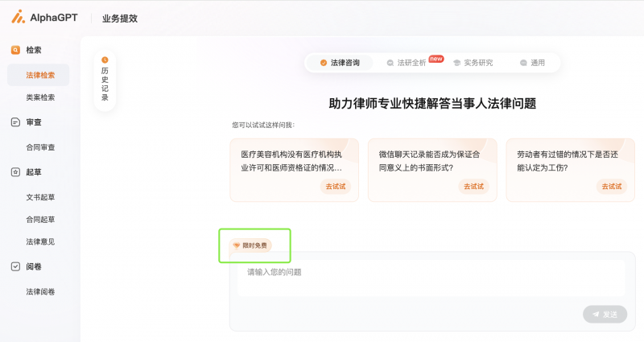The image size is (644, 342).
Task: Switch to the 法律咨询 tab
Action: (x=340, y=63)
